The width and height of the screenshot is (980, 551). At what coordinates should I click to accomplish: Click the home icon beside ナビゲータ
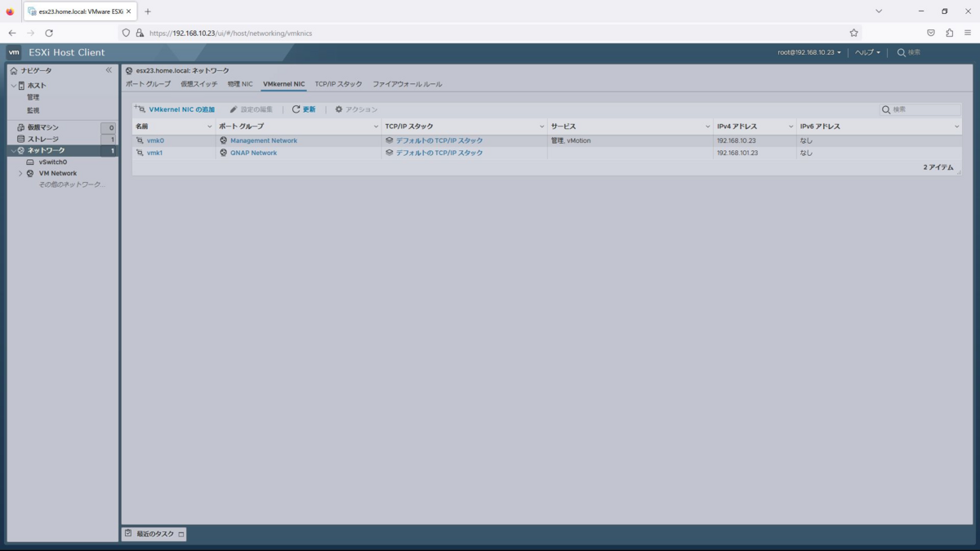click(x=14, y=71)
